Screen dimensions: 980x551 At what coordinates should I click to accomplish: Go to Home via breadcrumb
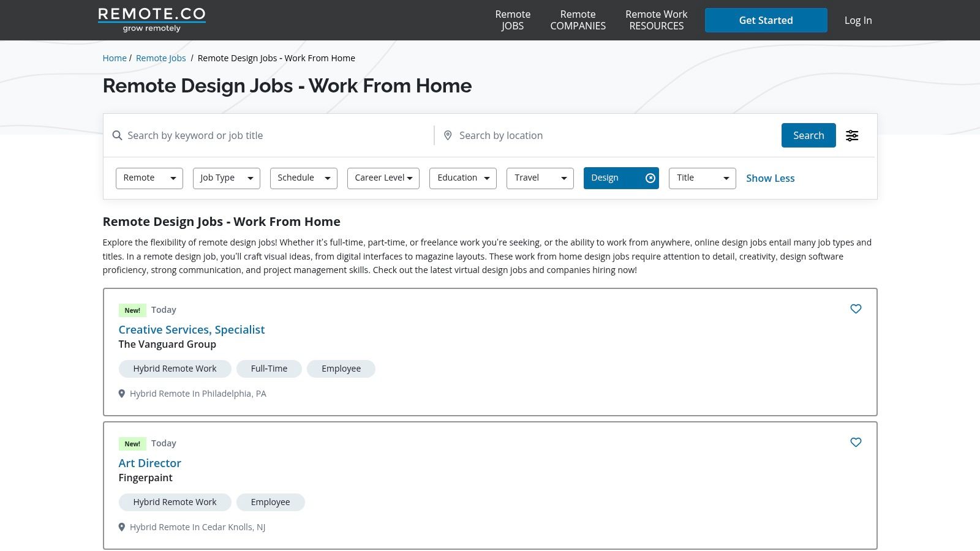coord(115,58)
